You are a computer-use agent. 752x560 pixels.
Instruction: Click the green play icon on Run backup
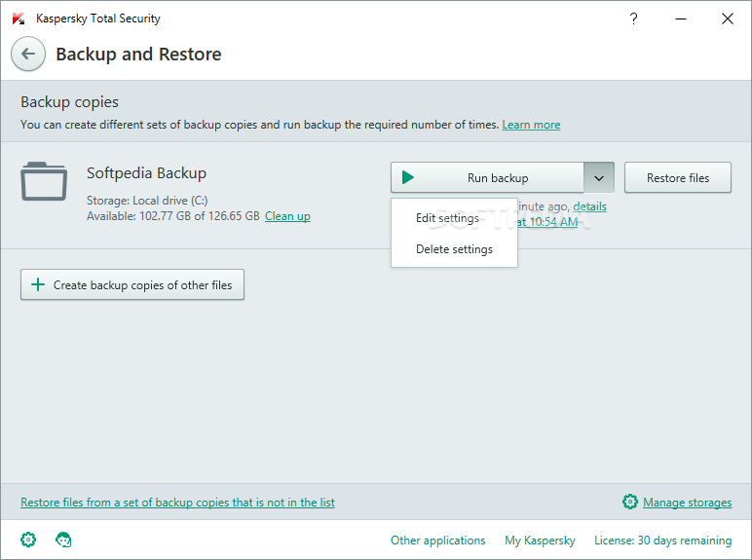407,177
